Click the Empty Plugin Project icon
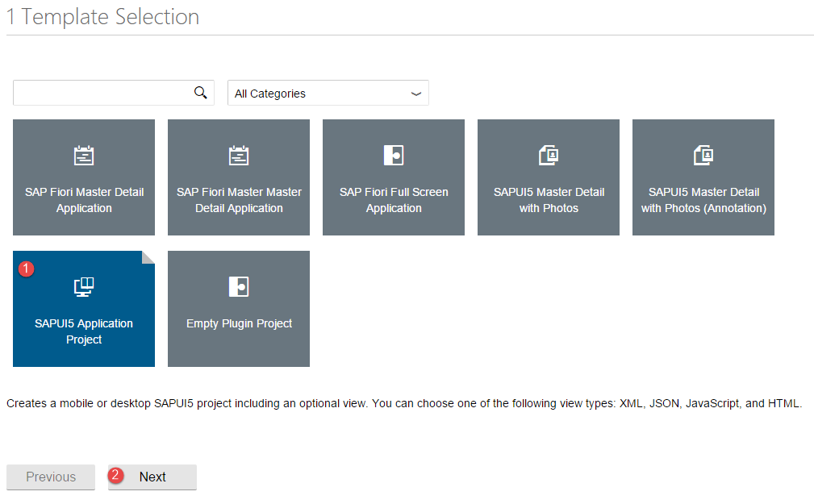The width and height of the screenshot is (814, 504). click(239, 286)
